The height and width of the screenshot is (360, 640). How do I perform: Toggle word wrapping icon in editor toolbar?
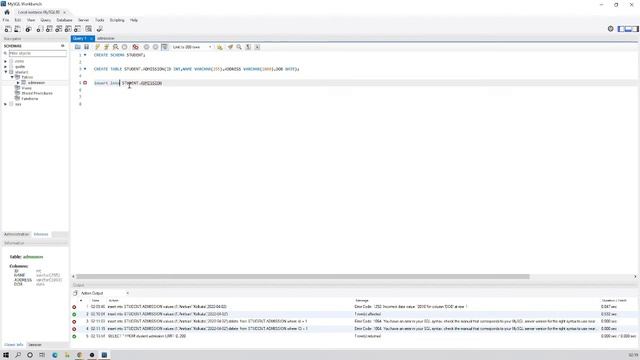(257, 47)
